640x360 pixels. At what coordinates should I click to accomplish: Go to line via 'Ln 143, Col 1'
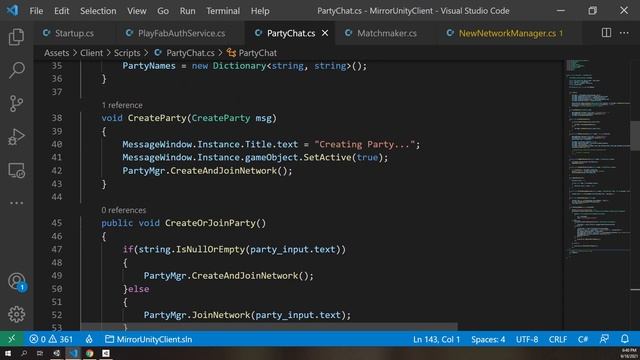point(436,339)
